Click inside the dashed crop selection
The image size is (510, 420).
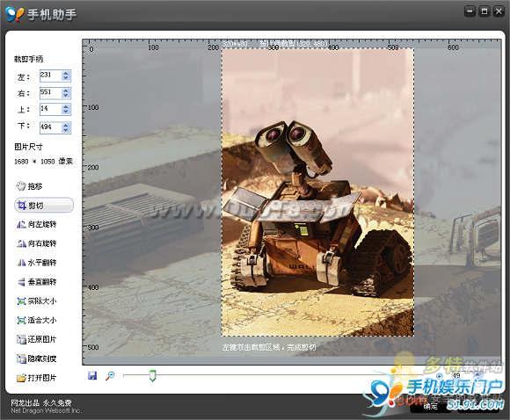pos(317,192)
